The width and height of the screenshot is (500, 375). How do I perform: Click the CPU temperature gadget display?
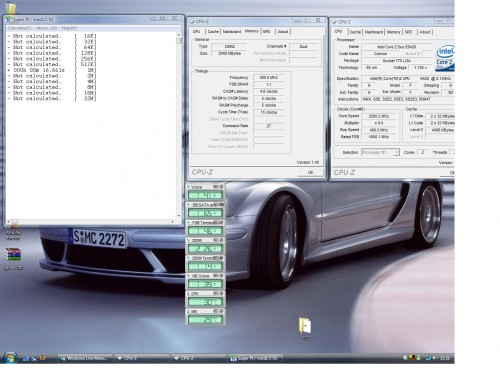click(205, 302)
